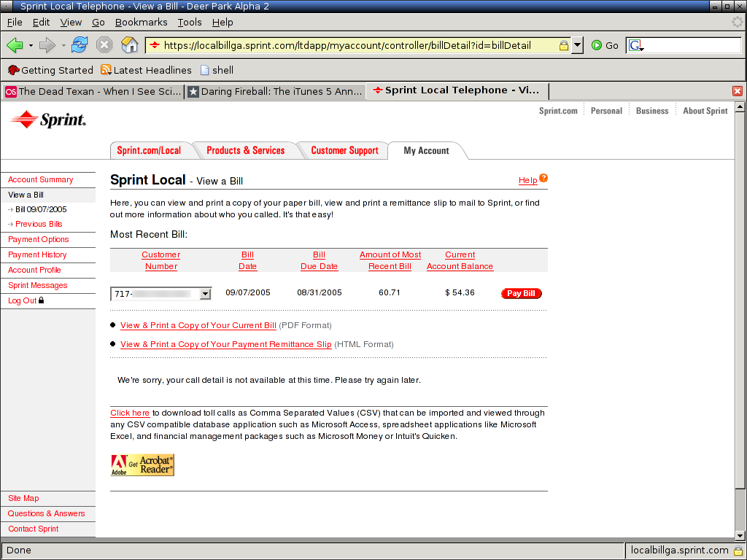Viewport: 747px width, 560px height.
Task: Select the Sprint Local Telephone browser tab
Action: click(x=458, y=90)
